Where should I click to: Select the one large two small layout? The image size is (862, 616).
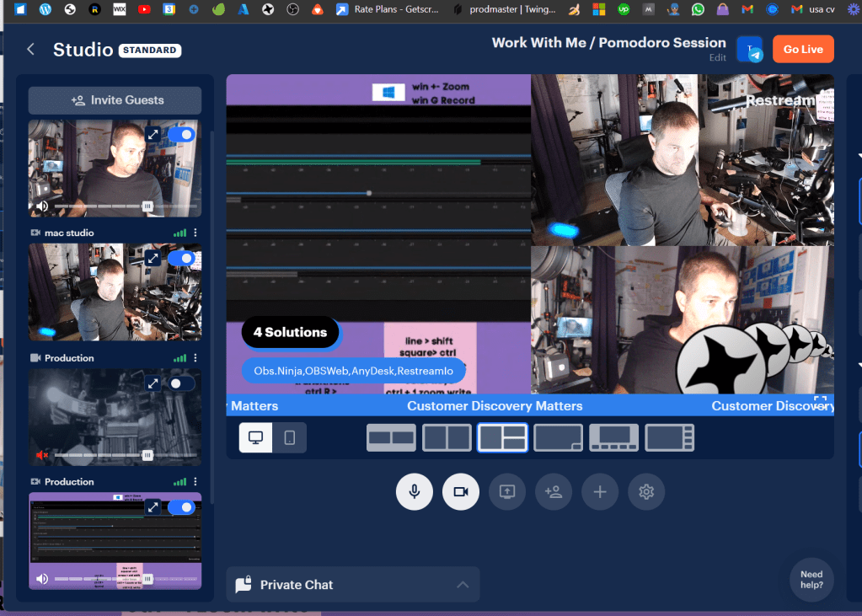tap(502, 438)
